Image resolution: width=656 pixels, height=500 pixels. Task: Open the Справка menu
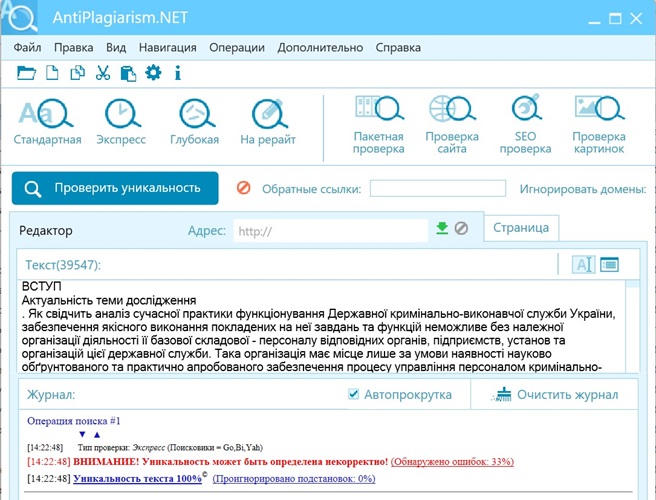point(398,48)
